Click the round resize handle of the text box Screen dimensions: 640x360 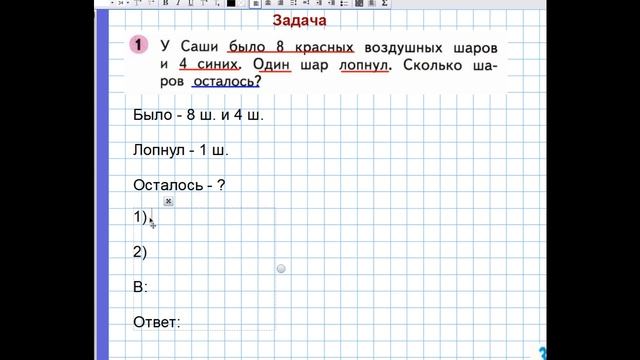(281, 269)
